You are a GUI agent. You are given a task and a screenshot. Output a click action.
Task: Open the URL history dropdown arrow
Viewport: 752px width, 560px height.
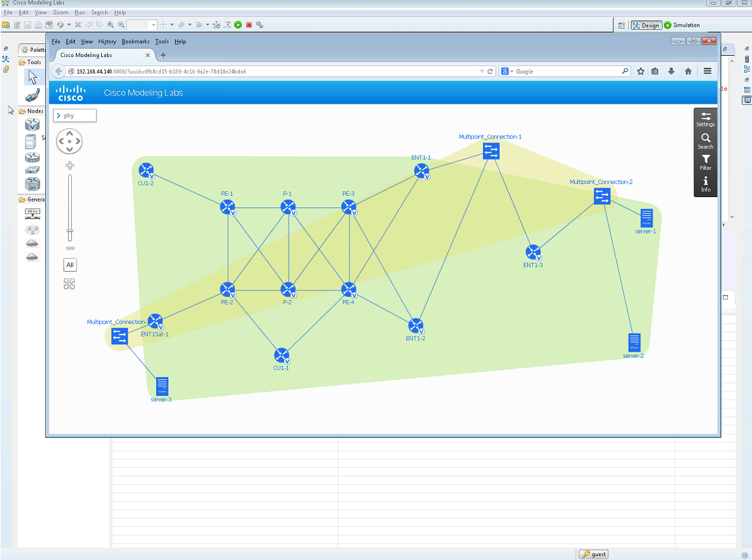[x=482, y=71]
